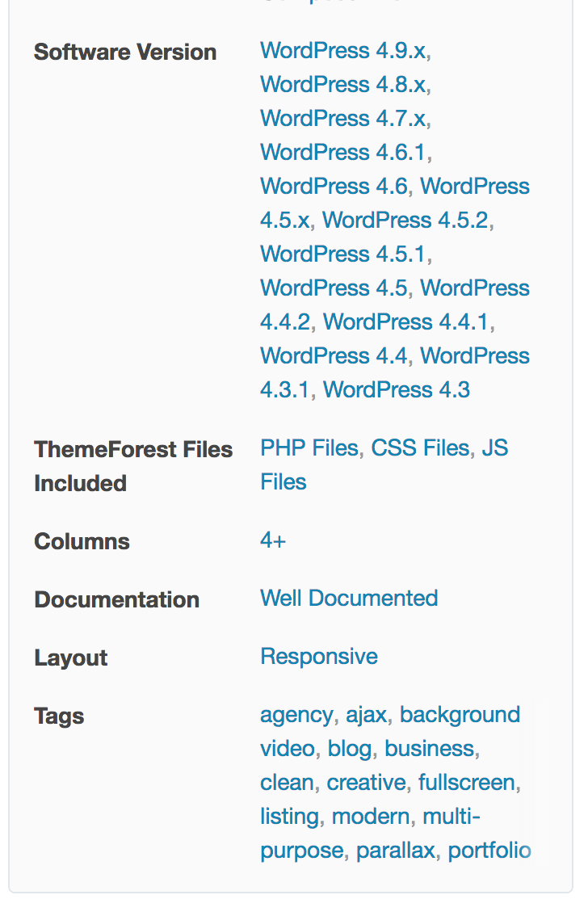Viewport: 588px width, 916px height.
Task: Click the Layout label
Action: pos(70,659)
